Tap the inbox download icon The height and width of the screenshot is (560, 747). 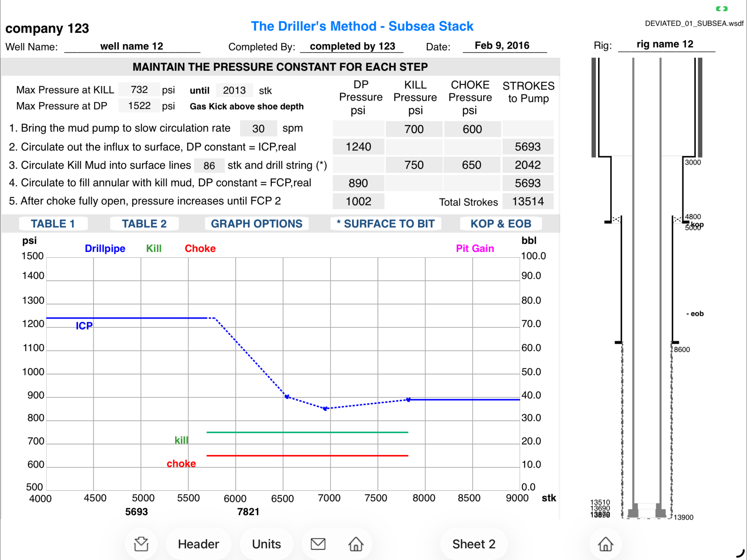[x=141, y=544]
